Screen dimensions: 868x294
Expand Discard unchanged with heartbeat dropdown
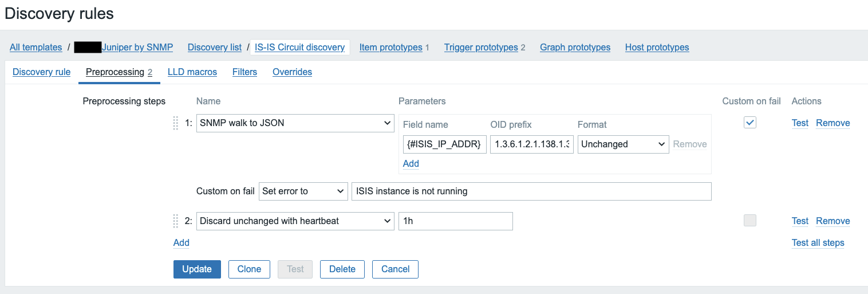[295, 221]
